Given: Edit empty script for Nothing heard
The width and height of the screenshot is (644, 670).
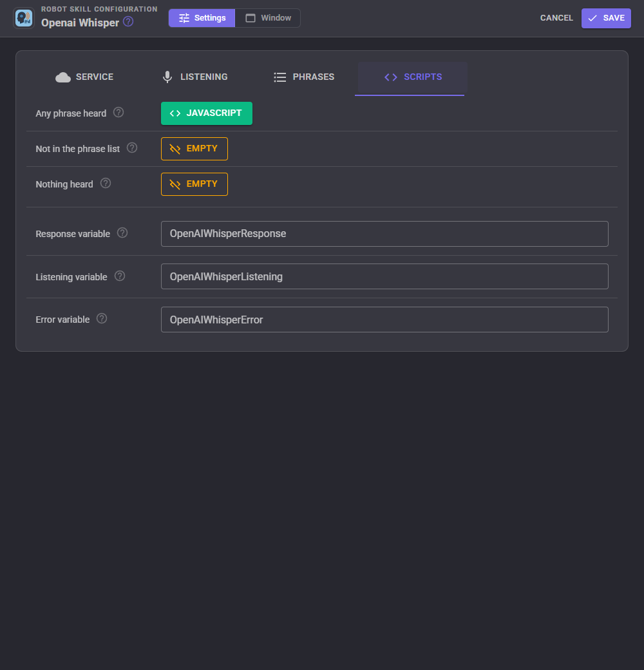Looking at the screenshot, I should pos(194,184).
